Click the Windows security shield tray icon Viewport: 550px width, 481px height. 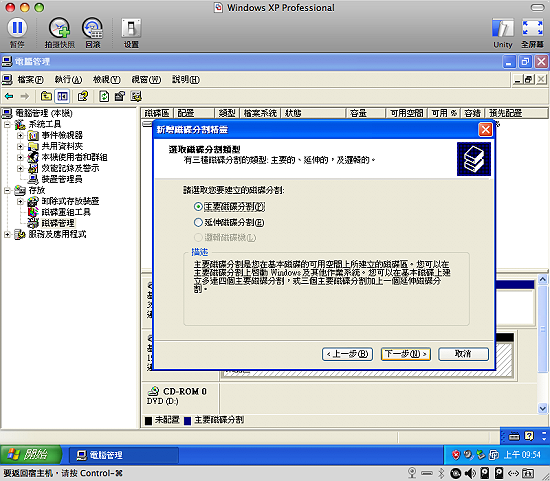point(456,455)
